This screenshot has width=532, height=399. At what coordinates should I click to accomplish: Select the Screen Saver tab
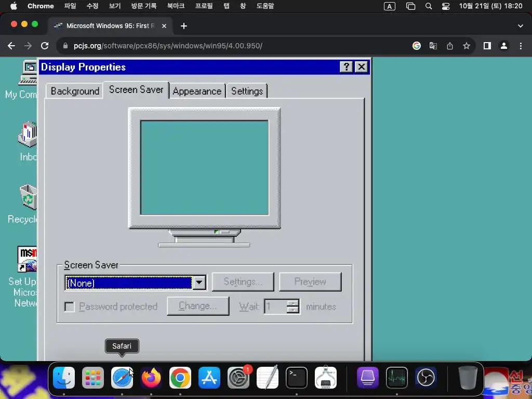tap(136, 90)
